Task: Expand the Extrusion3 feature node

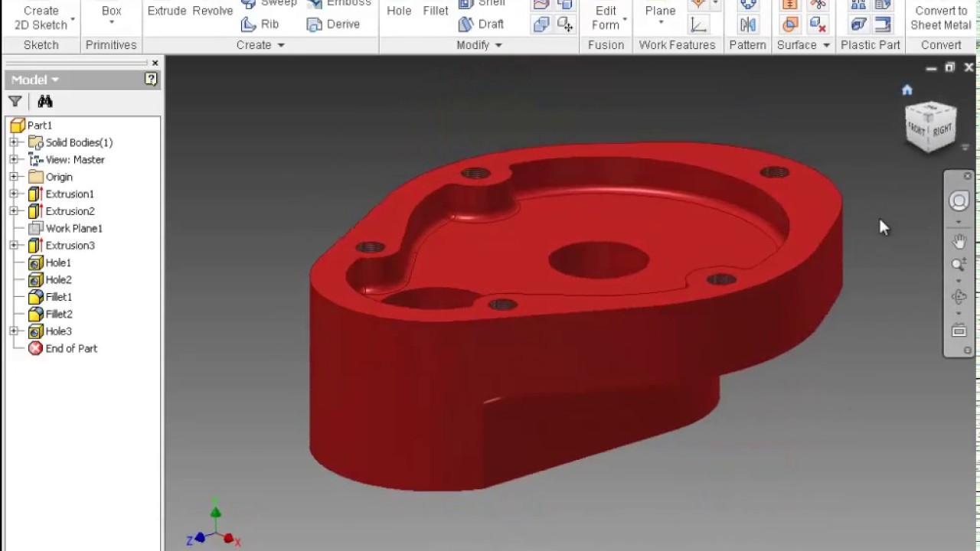Action: coord(14,246)
